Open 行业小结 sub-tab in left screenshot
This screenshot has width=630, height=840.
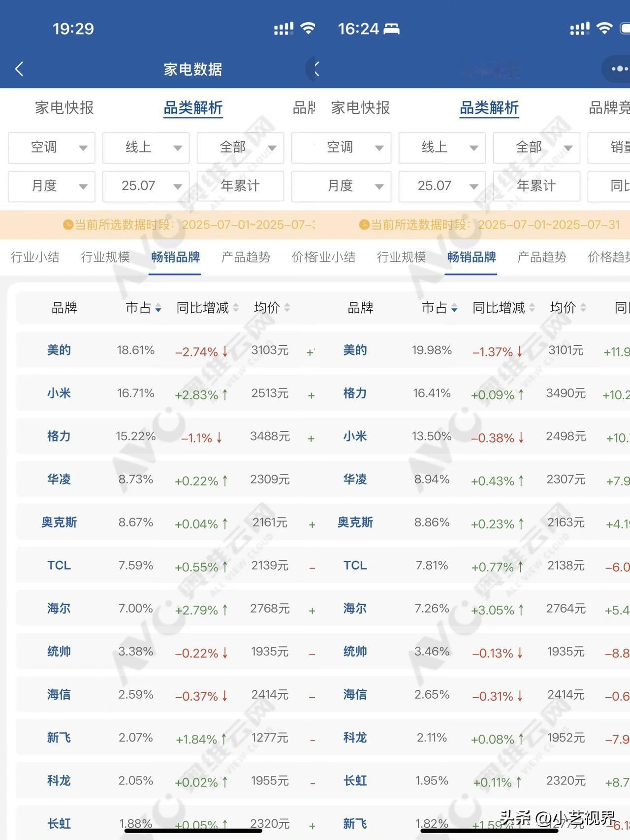click(35, 257)
